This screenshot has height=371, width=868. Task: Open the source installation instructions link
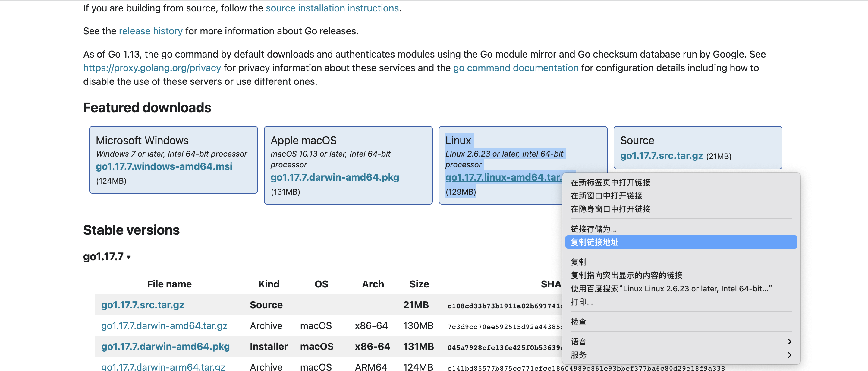pyautogui.click(x=332, y=8)
